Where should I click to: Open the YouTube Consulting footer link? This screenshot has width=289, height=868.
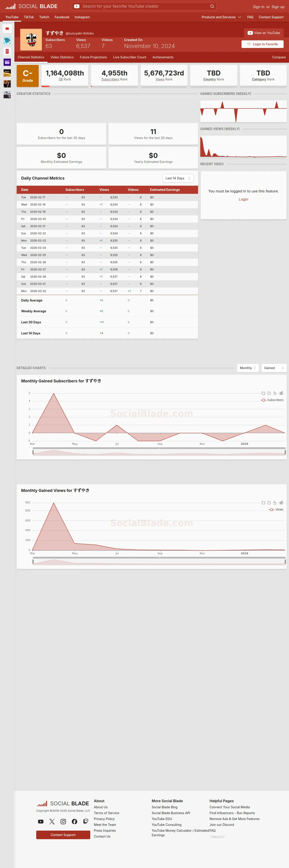pos(167,825)
